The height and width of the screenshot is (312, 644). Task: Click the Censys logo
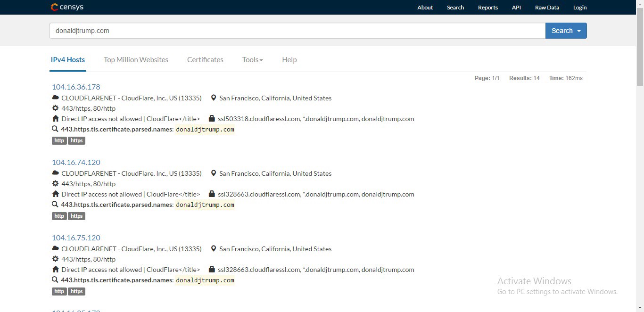67,7
